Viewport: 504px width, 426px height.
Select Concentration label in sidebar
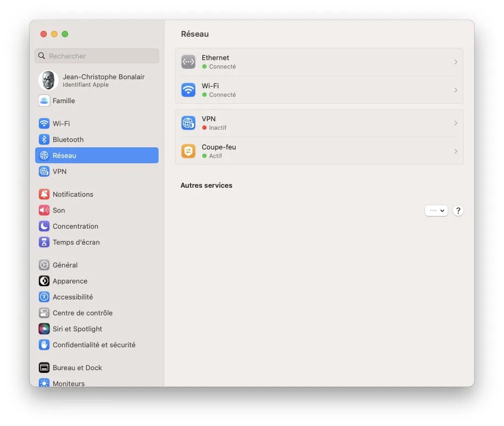(x=76, y=226)
